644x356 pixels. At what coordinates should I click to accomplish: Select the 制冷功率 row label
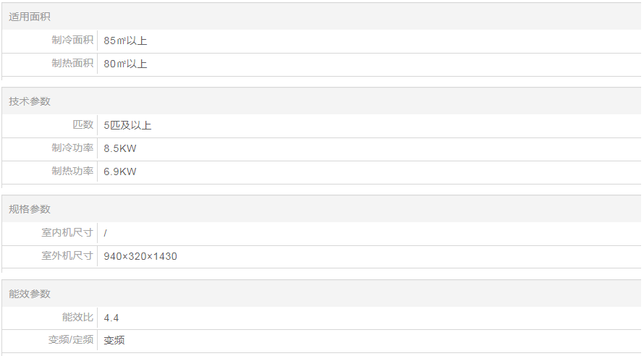click(72, 148)
